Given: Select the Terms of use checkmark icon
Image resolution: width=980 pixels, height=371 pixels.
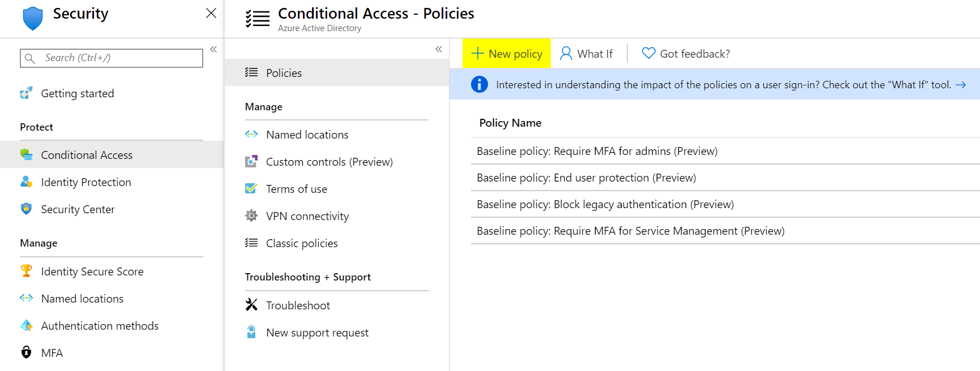Looking at the screenshot, I should click(x=251, y=189).
